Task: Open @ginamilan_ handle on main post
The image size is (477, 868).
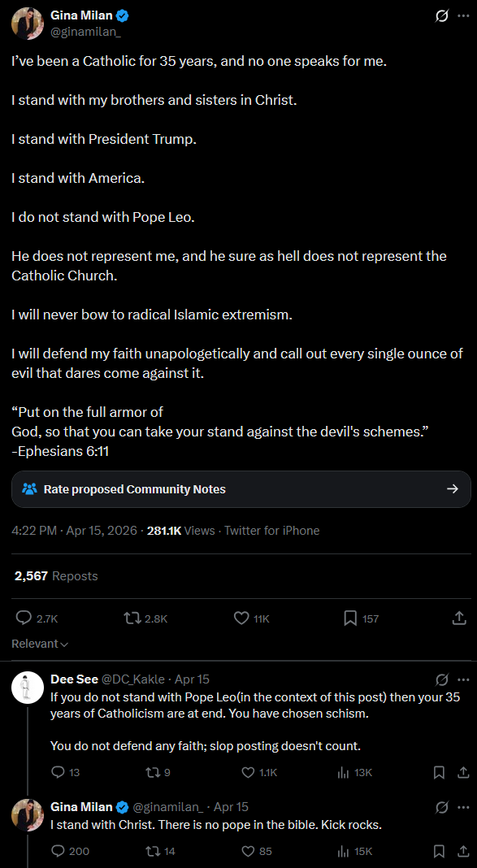Action: (86, 33)
